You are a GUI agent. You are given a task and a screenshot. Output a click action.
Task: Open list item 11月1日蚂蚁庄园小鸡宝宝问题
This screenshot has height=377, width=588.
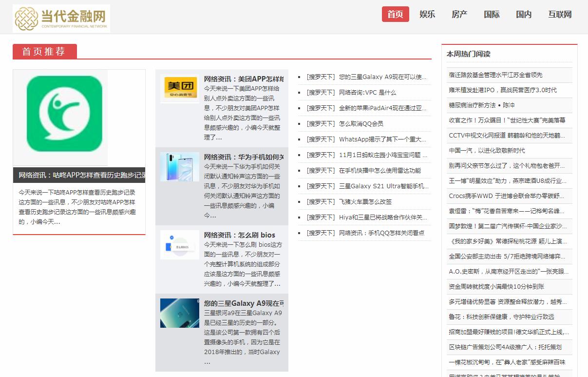click(383, 155)
